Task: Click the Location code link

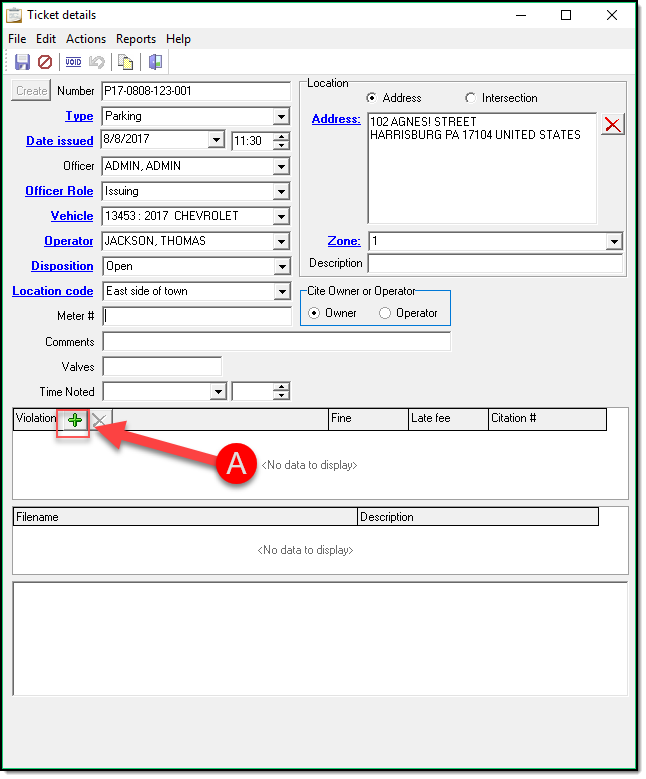Action: [x=52, y=291]
